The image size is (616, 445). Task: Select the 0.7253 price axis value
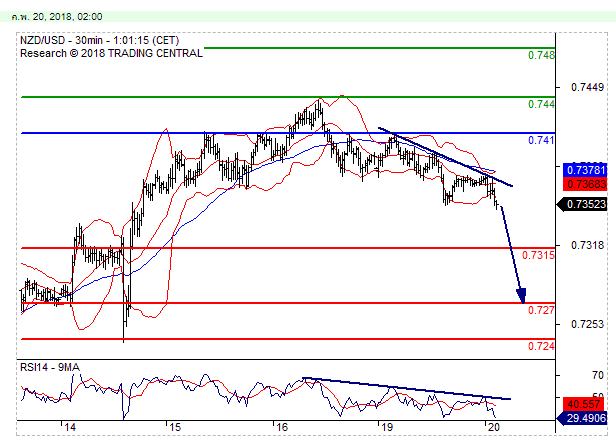tap(587, 324)
